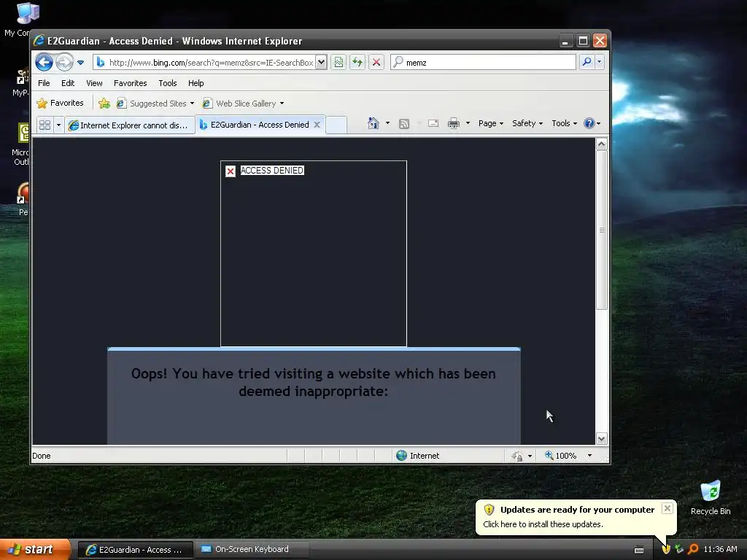Close the Updates are ready balloon
The width and height of the screenshot is (747, 560).
point(667,508)
